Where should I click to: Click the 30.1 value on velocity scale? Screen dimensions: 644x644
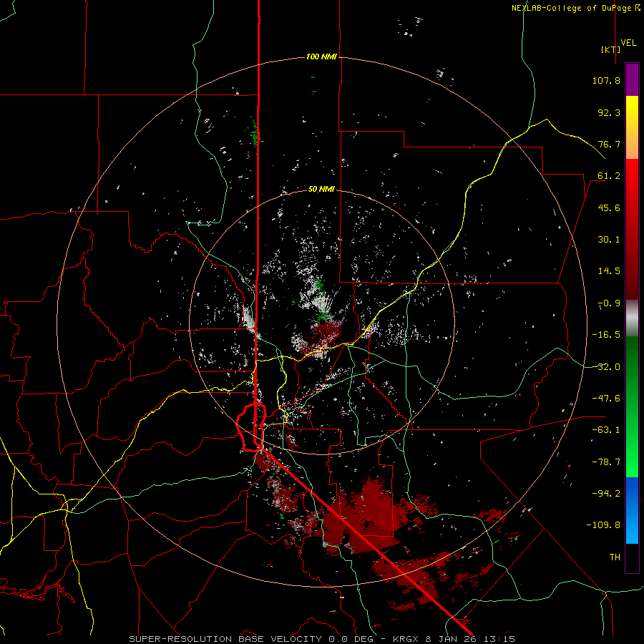tap(609, 240)
